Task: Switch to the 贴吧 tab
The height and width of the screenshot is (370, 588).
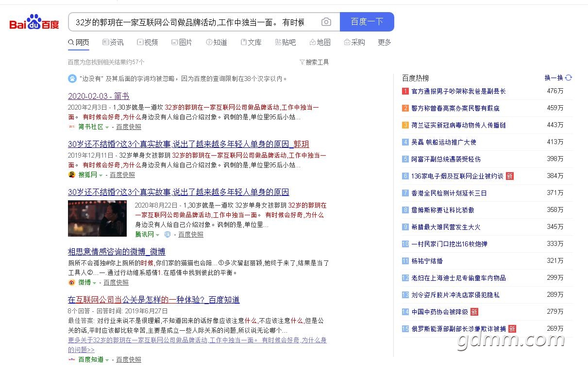Action: pos(286,42)
